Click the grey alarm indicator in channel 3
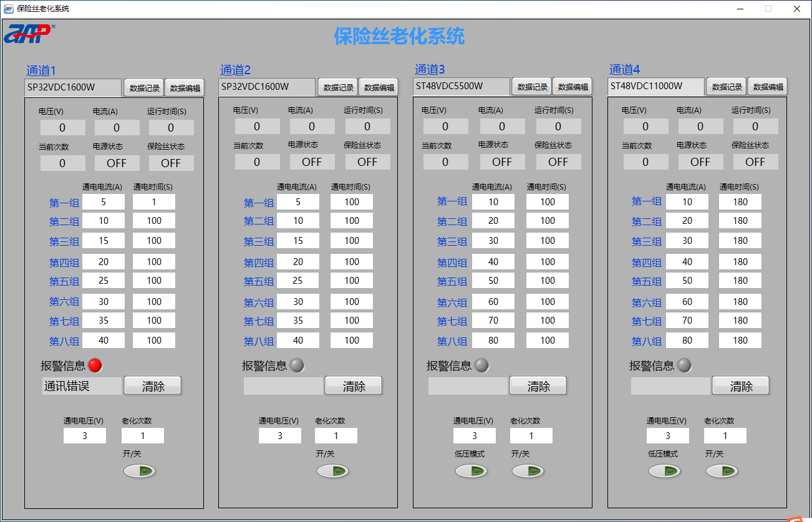 click(x=481, y=365)
